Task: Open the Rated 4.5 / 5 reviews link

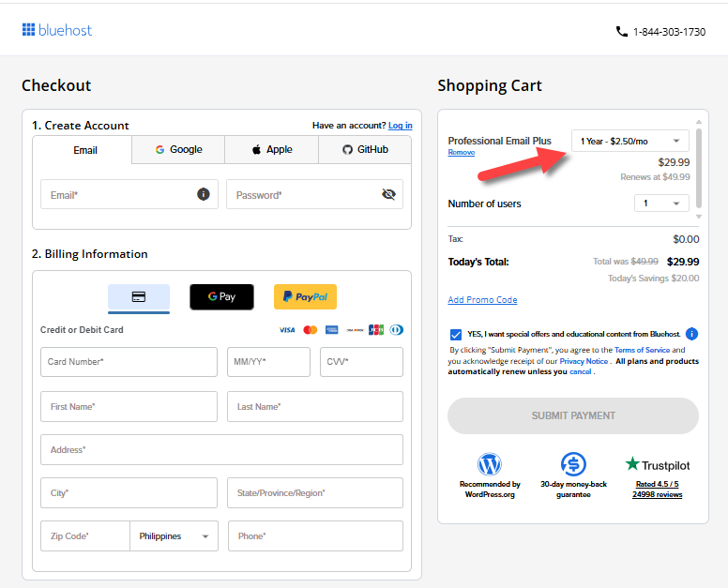Action: tap(657, 490)
